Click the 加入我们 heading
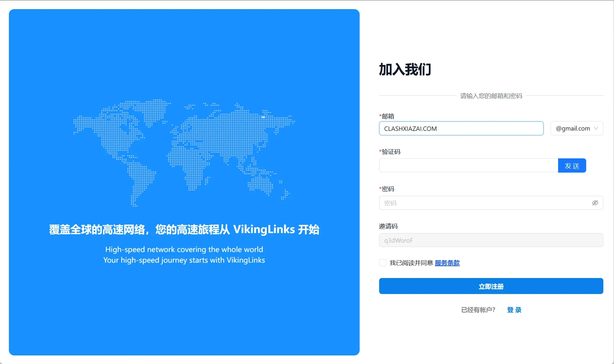Image resolution: width=614 pixels, height=364 pixels. coord(405,70)
